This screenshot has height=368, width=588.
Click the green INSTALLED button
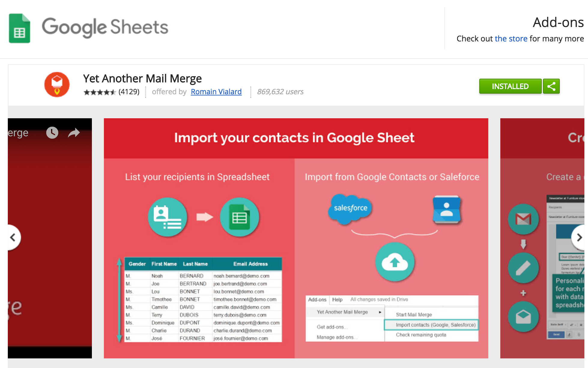pyautogui.click(x=510, y=86)
